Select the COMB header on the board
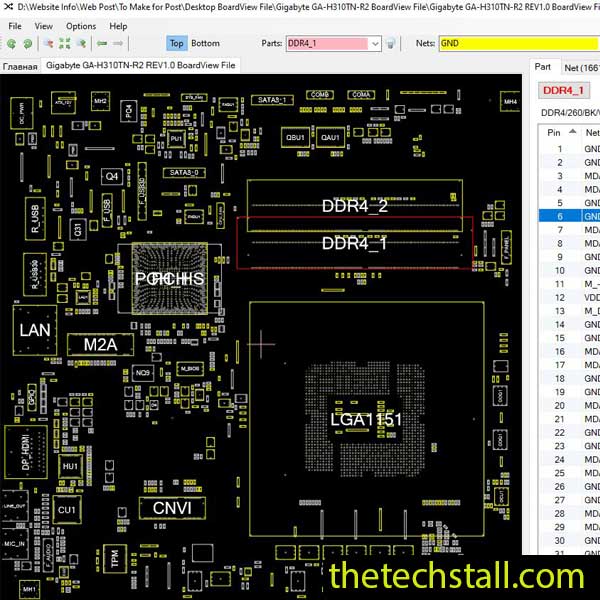Image resolution: width=600 pixels, height=600 pixels. [x=320, y=95]
